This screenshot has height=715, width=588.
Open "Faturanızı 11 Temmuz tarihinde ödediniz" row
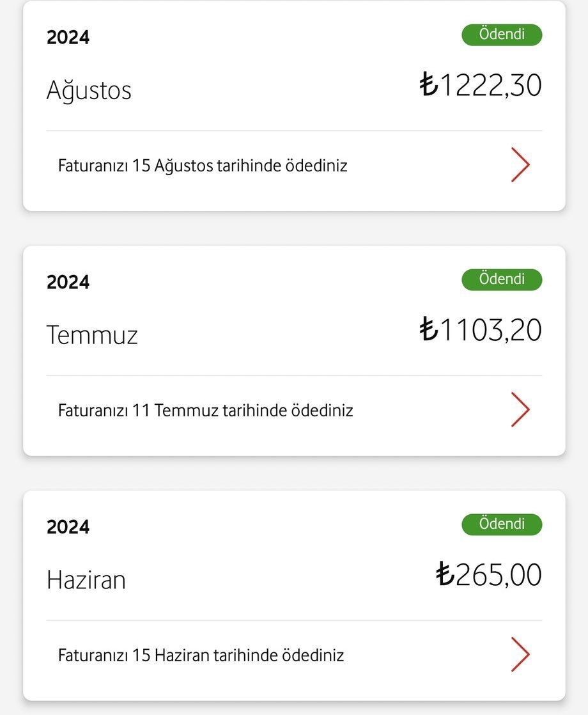(x=205, y=410)
